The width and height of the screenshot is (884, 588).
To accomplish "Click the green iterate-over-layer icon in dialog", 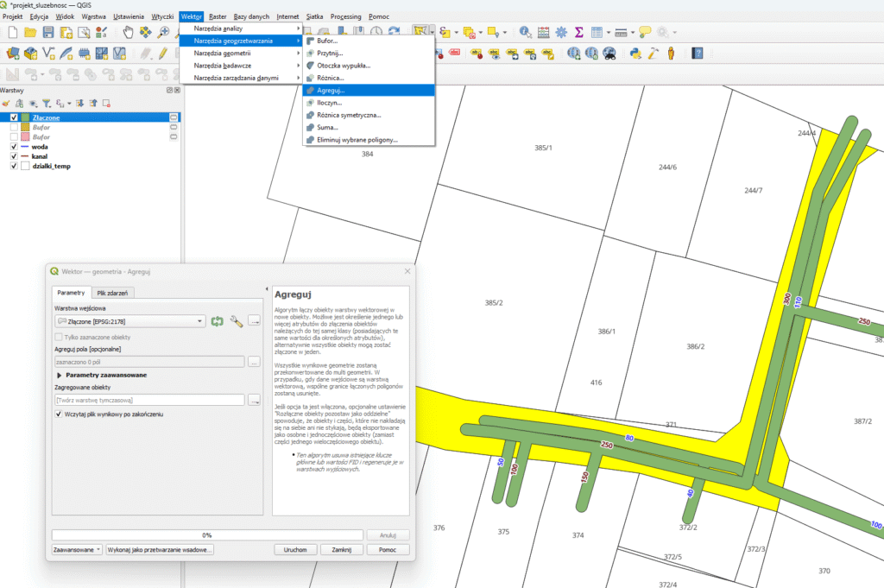I will (218, 321).
